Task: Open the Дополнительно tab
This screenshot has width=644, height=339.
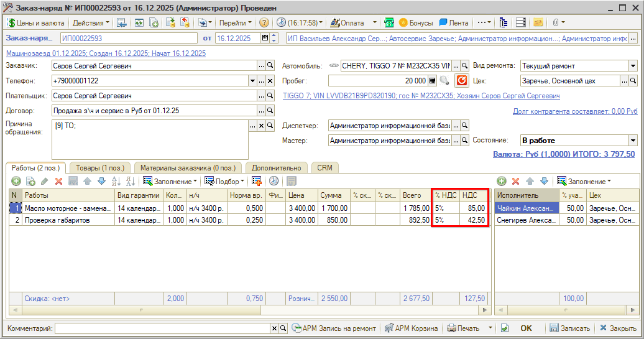Action: (277, 168)
